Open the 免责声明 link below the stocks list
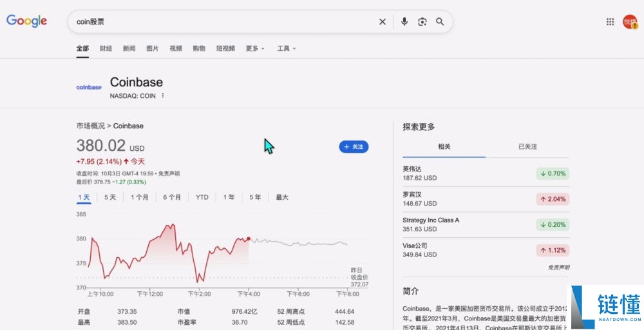644x330 pixels. click(x=558, y=267)
